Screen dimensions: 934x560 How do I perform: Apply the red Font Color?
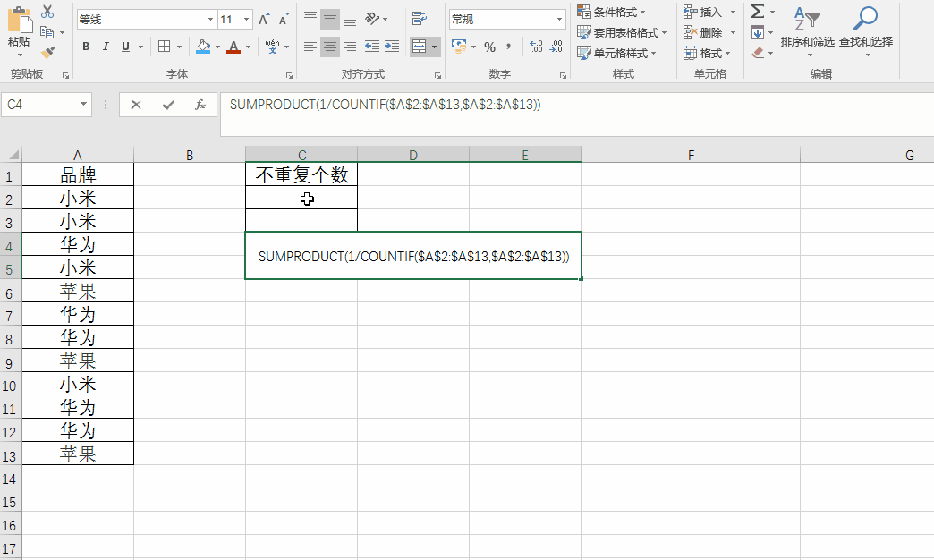tap(233, 46)
